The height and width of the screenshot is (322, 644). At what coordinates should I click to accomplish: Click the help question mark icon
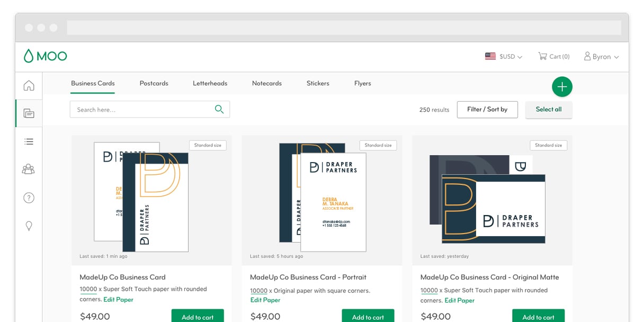(x=29, y=198)
